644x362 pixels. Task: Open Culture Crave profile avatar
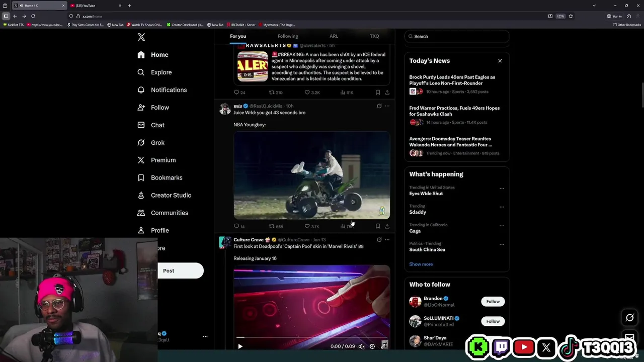coord(225,243)
